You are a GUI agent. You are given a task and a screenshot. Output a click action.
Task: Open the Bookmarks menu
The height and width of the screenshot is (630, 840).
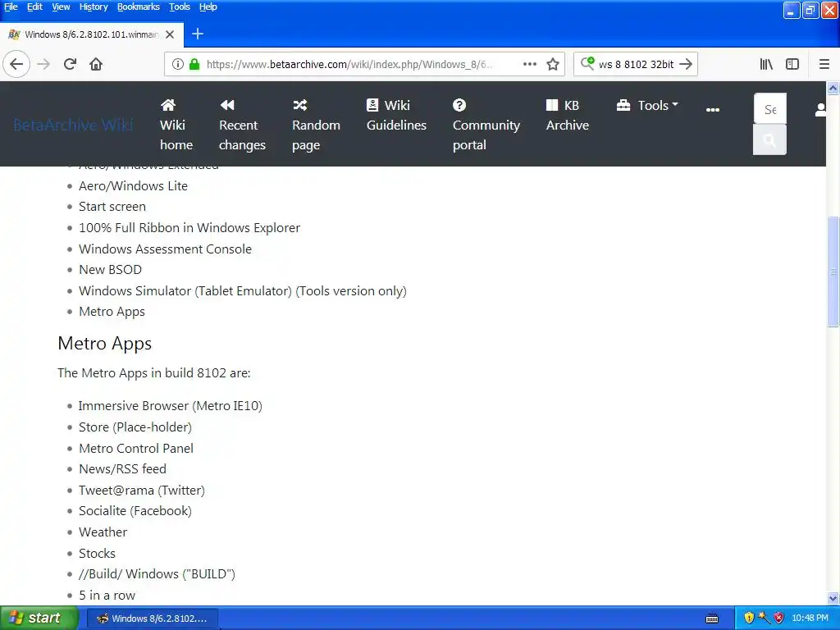tap(138, 7)
